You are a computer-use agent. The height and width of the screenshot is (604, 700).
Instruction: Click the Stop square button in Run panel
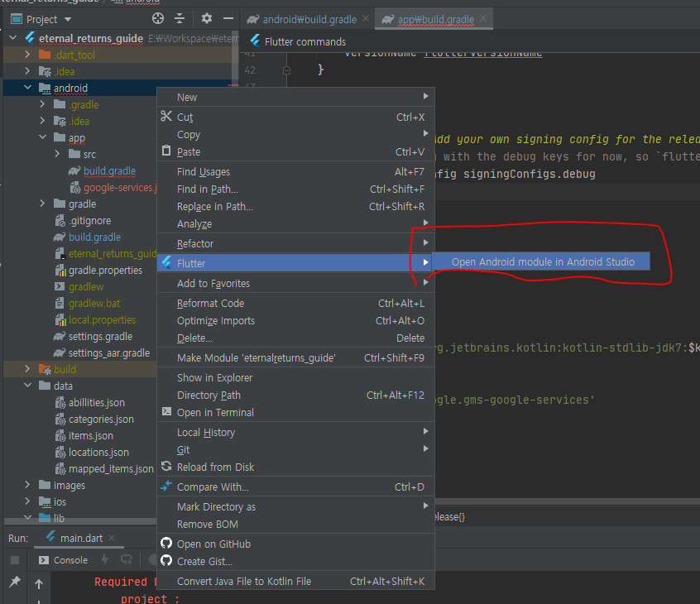point(15,560)
